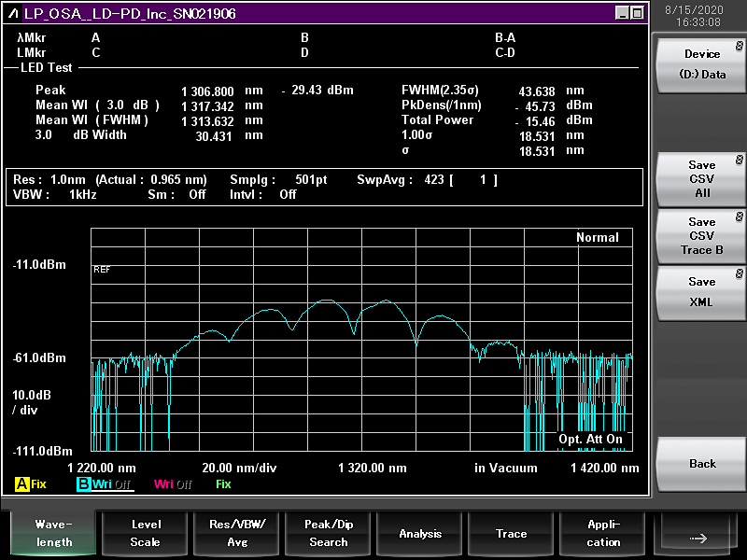
Task: Click the yellow trace A indicator box
Action: [x=21, y=484]
